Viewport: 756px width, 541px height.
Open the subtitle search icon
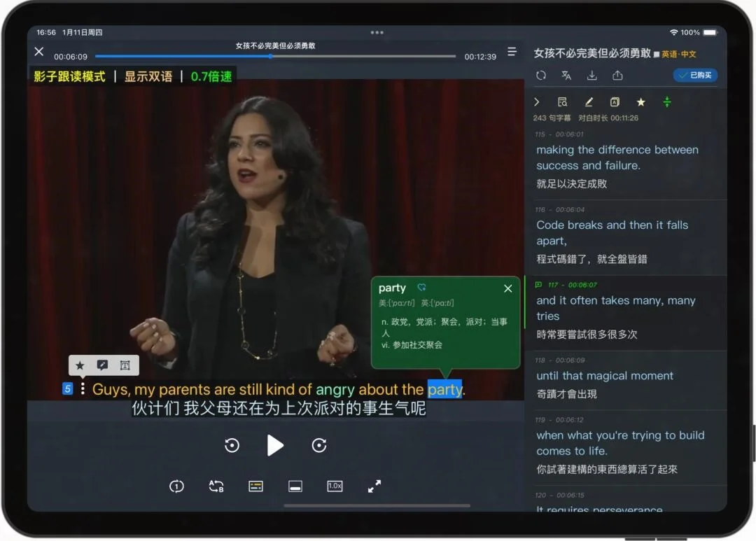click(x=562, y=101)
